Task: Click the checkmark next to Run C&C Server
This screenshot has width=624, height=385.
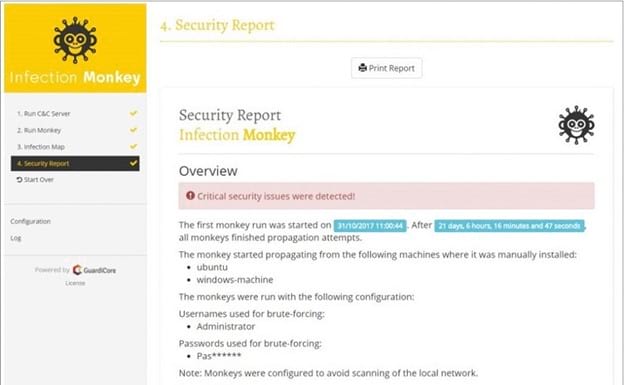Action: [x=133, y=113]
